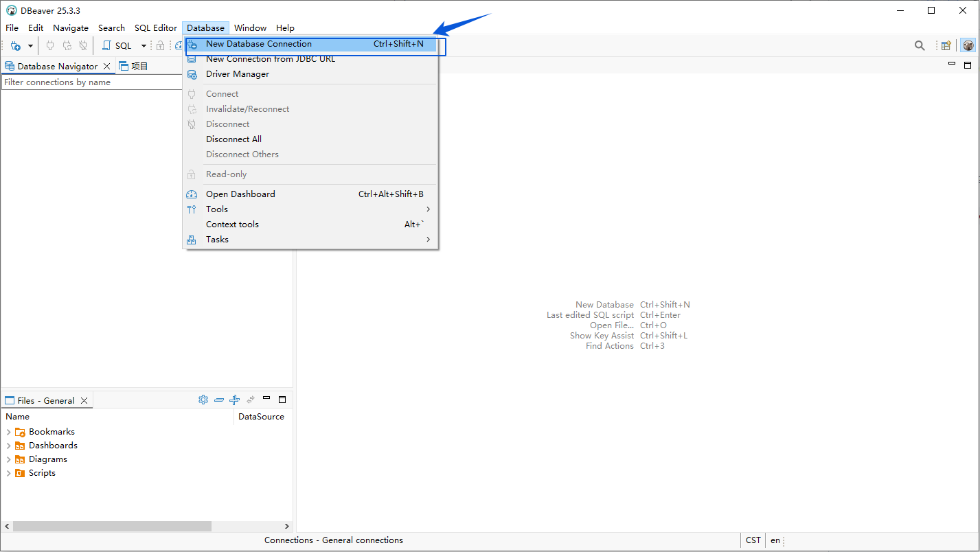
Task: Click the Disconnect menu entry
Action: tap(310, 124)
